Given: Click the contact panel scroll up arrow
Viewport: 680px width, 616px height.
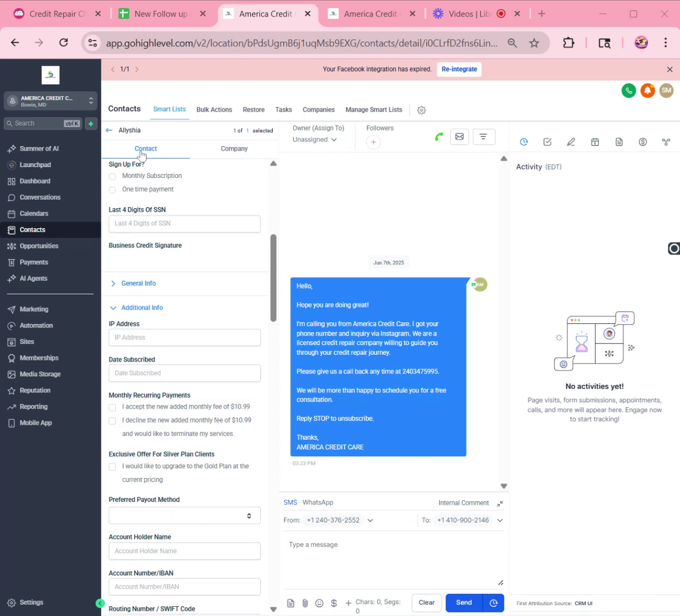Looking at the screenshot, I should 273,164.
